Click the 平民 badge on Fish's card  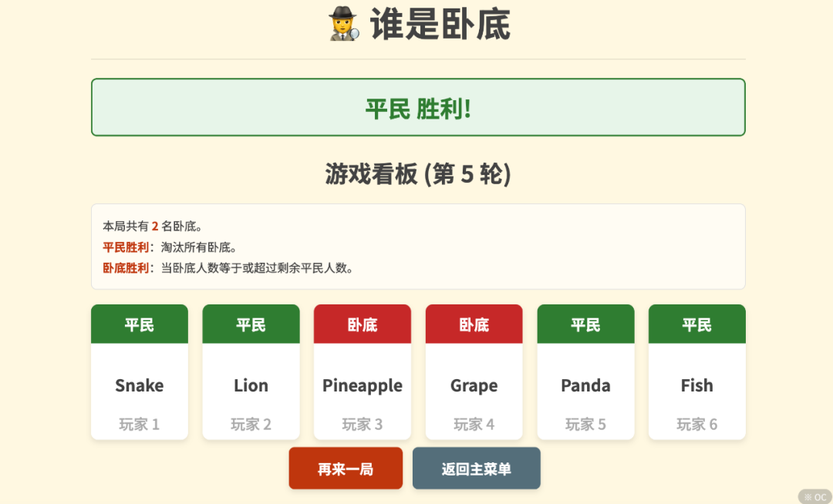point(696,324)
